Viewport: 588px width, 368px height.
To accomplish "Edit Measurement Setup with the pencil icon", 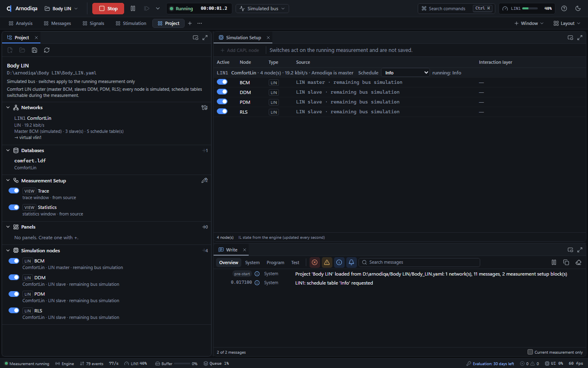I will (x=205, y=180).
